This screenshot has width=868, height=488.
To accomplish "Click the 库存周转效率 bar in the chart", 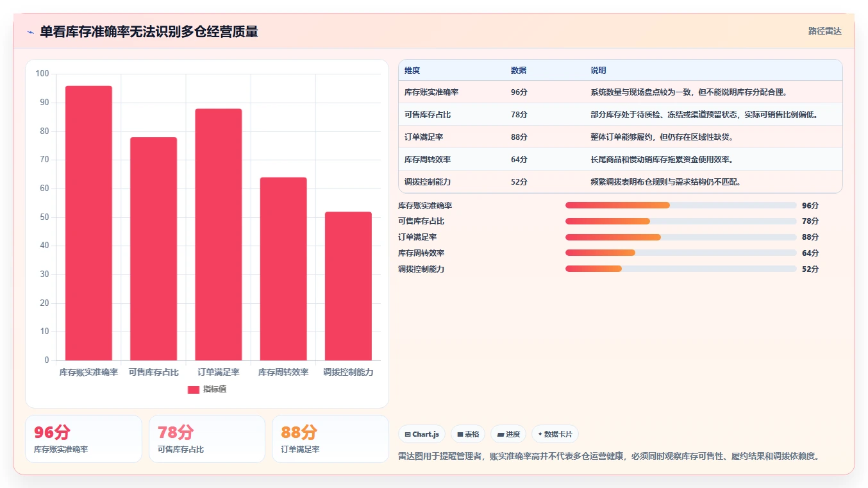I will [x=283, y=269].
